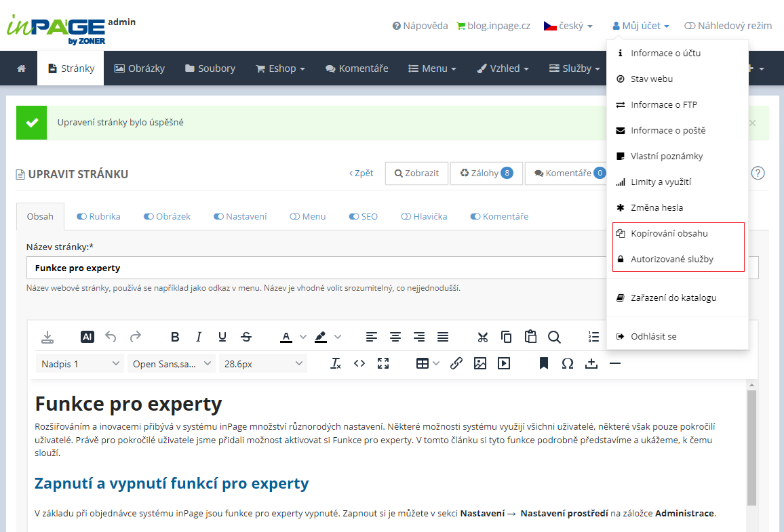Expand the český language dropdown

pyautogui.click(x=568, y=26)
